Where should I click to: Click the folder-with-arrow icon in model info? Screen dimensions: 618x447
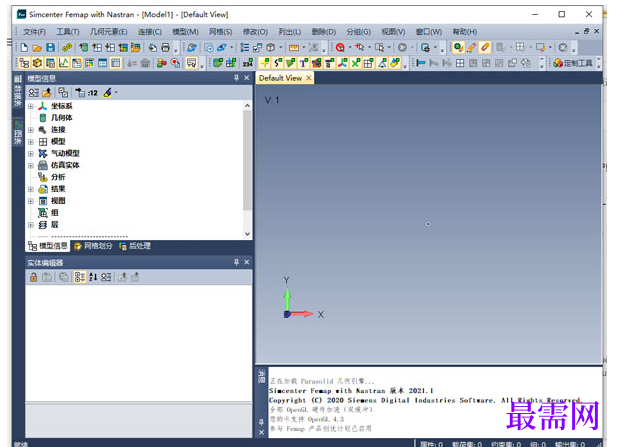(47, 93)
